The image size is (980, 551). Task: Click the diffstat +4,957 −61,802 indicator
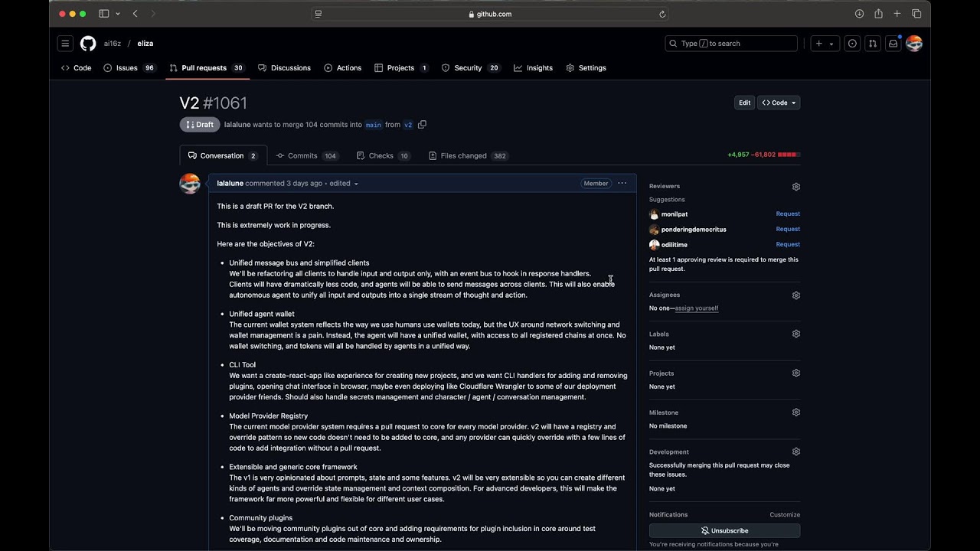pos(763,155)
